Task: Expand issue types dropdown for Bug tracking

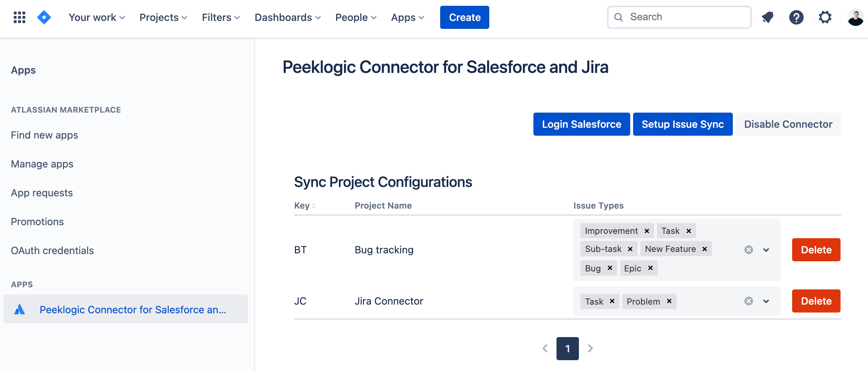Action: pos(766,250)
